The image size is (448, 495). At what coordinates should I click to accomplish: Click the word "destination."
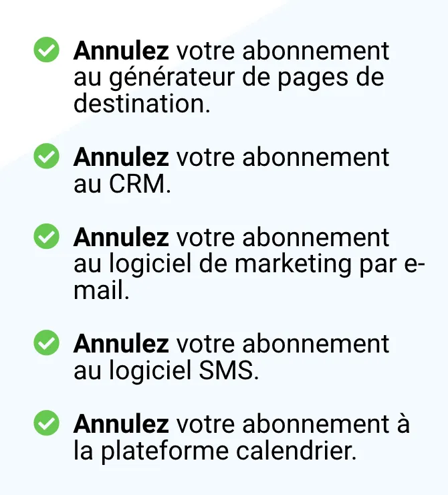(x=142, y=104)
